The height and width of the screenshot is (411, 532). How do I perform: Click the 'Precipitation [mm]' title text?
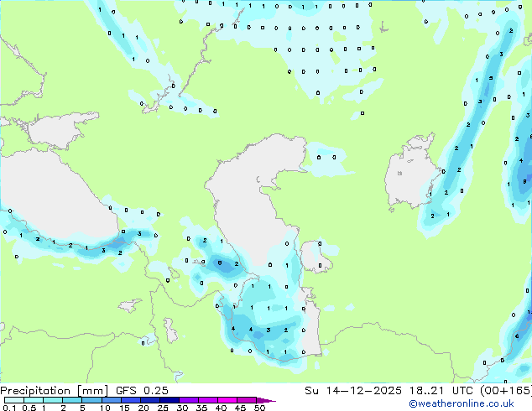55,391
